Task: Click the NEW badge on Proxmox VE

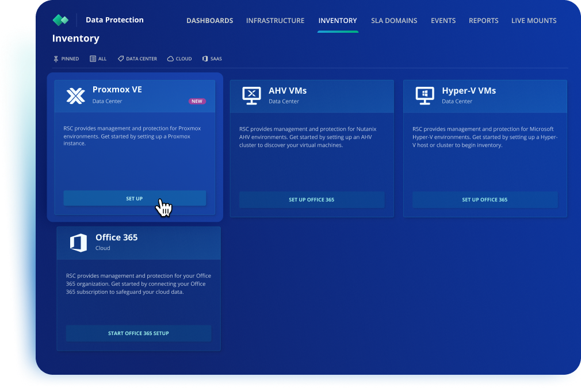Action: (x=197, y=101)
